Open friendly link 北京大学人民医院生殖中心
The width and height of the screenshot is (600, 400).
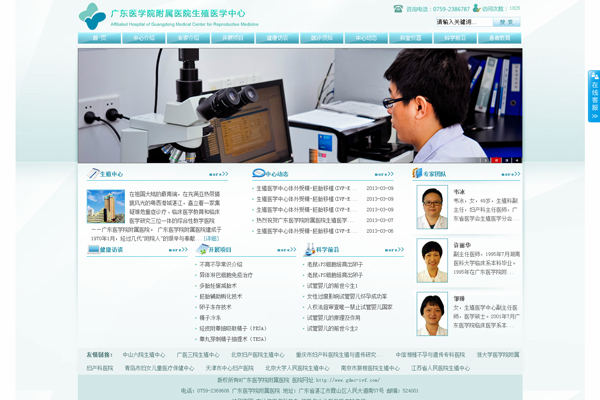[297, 368]
